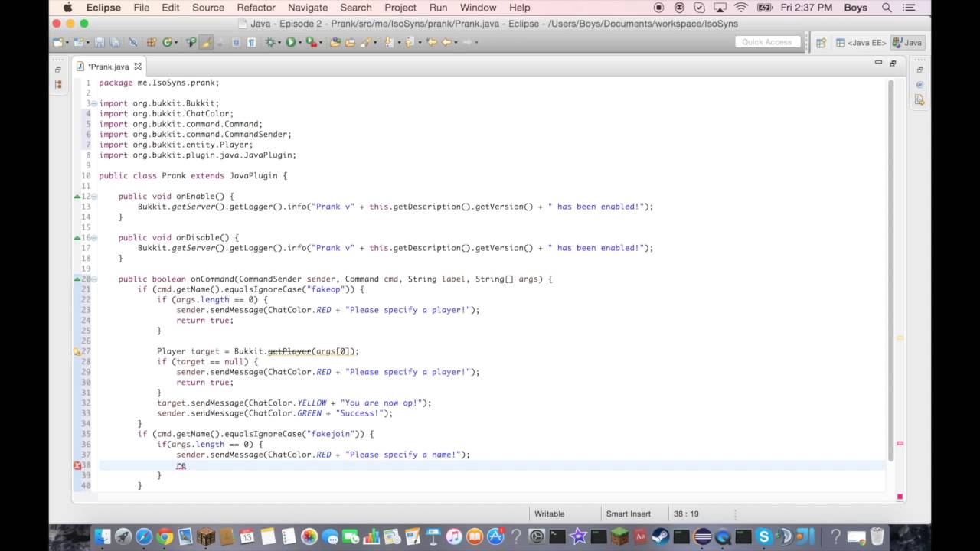Open dropdown arrow beside New Java Class icon
Screen dimensions: 980x551
tap(175, 43)
